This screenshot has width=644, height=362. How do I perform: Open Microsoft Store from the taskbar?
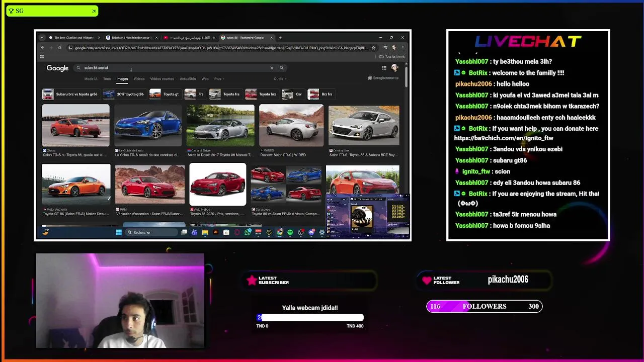point(226,232)
